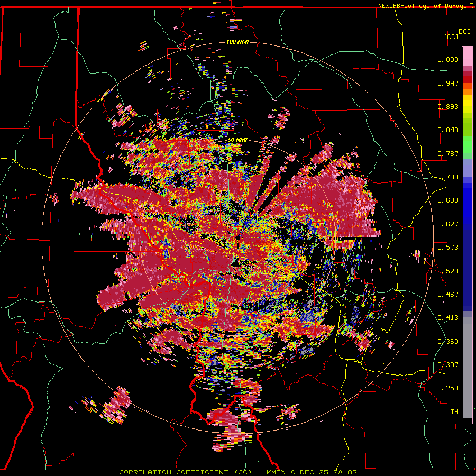This screenshot has width=476, height=476.
Task: Click the NEXLAB-College of DuPage credit text
Action: click(423, 6)
